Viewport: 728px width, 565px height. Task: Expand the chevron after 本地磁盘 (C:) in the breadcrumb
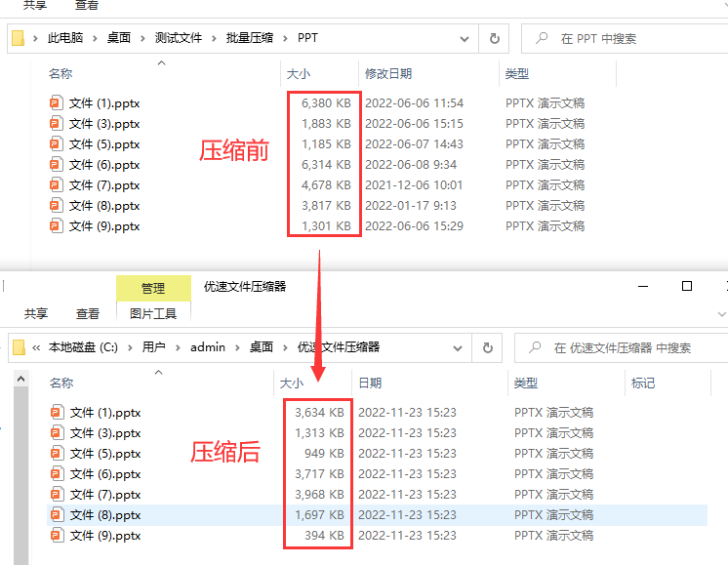point(130,347)
